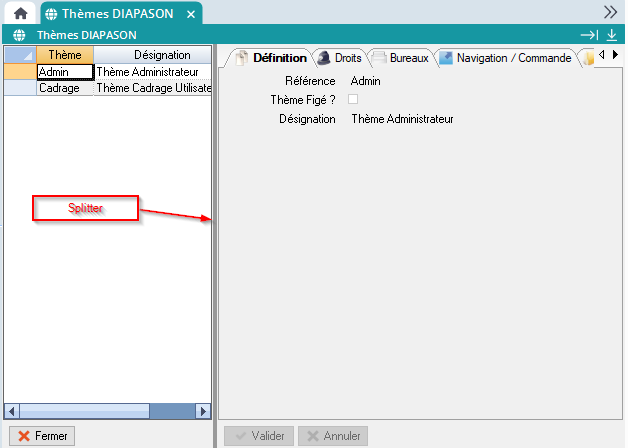Select the Cadrage theme row
Image resolution: width=628 pixels, height=448 pixels.
coord(64,88)
